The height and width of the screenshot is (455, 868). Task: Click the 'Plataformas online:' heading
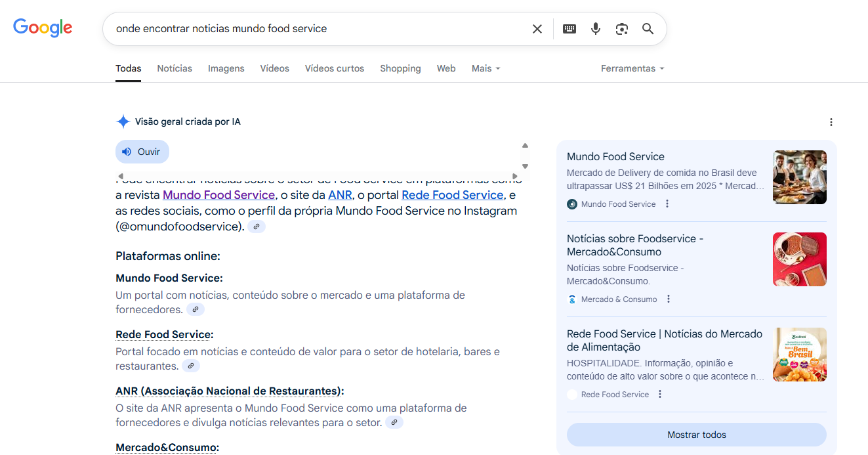(x=168, y=256)
